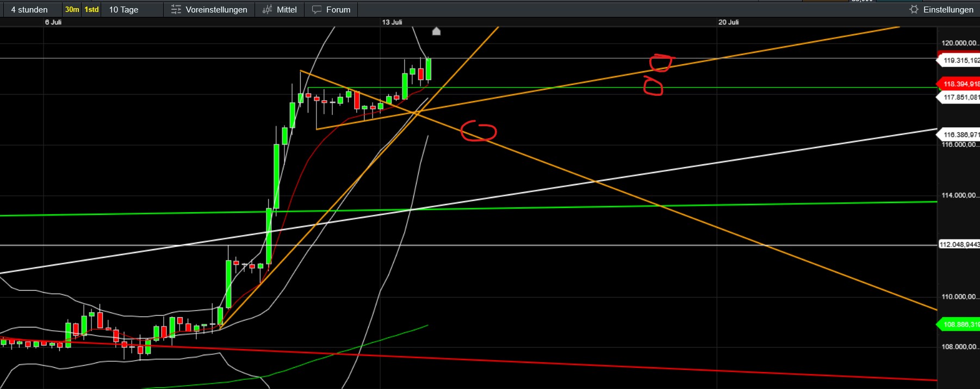Open Voreinstellungen via the sliders icon

point(176,10)
